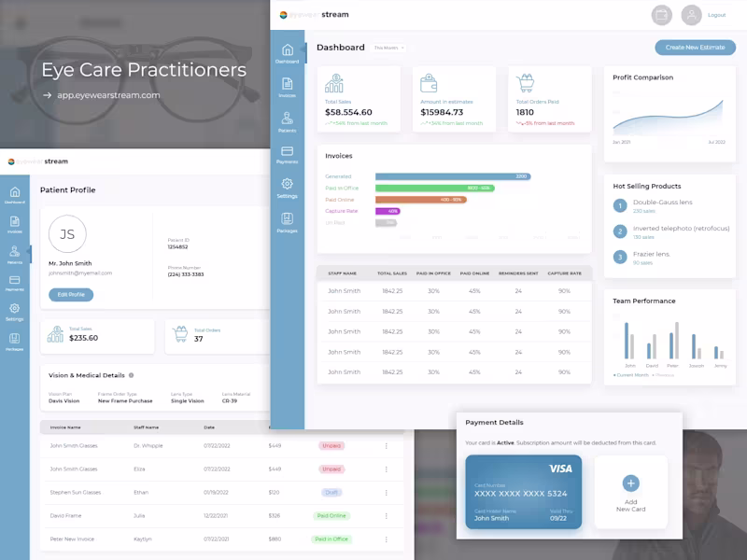Open the user profile avatar icon
Image resolution: width=747 pixels, height=560 pixels.
(691, 15)
